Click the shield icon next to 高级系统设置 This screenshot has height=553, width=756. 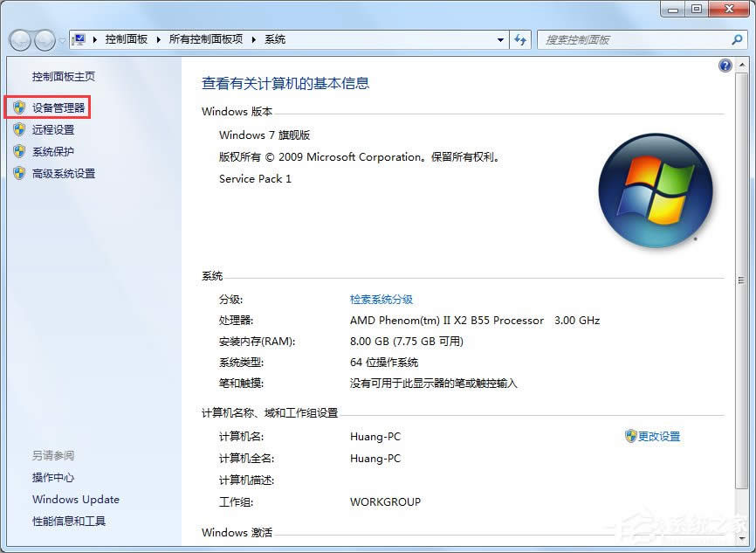pyautogui.click(x=19, y=173)
